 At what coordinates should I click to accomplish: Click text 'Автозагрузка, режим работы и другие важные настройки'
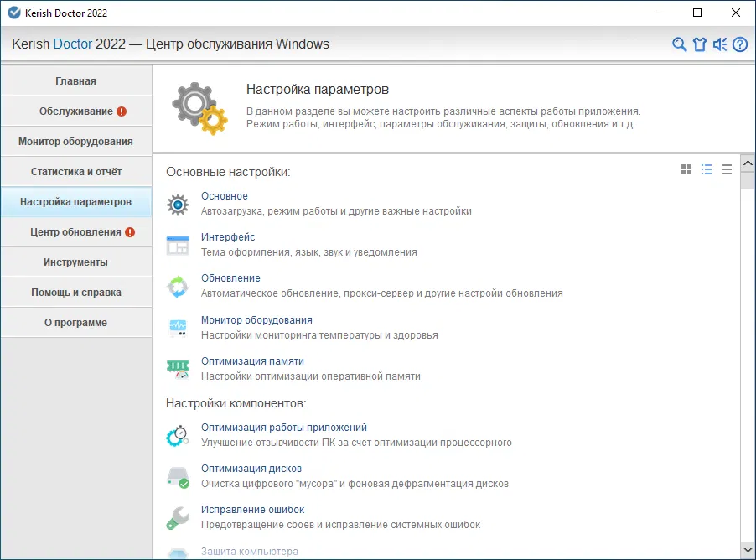click(337, 211)
